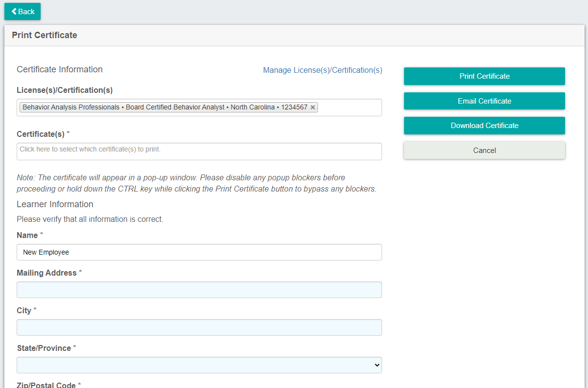Click the State/Province label
This screenshot has height=388, width=588.
(44, 348)
